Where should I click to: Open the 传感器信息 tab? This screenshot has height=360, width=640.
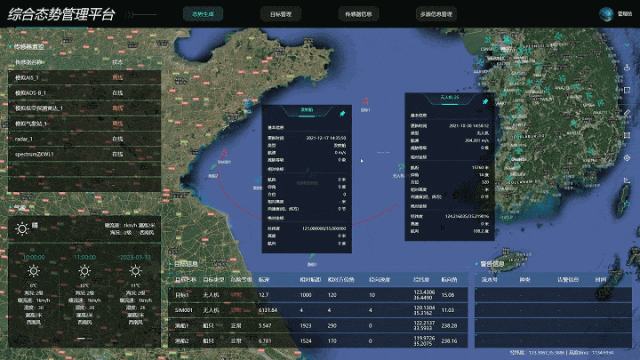[x=358, y=14]
